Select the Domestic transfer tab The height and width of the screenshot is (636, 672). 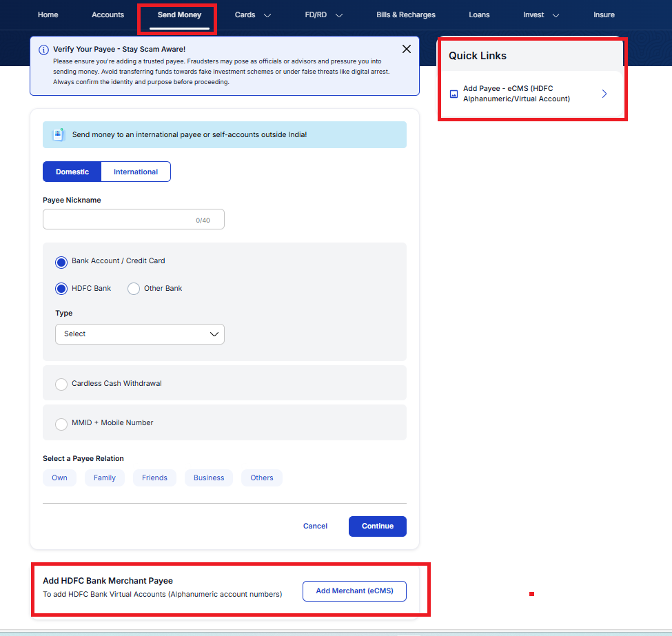click(72, 172)
